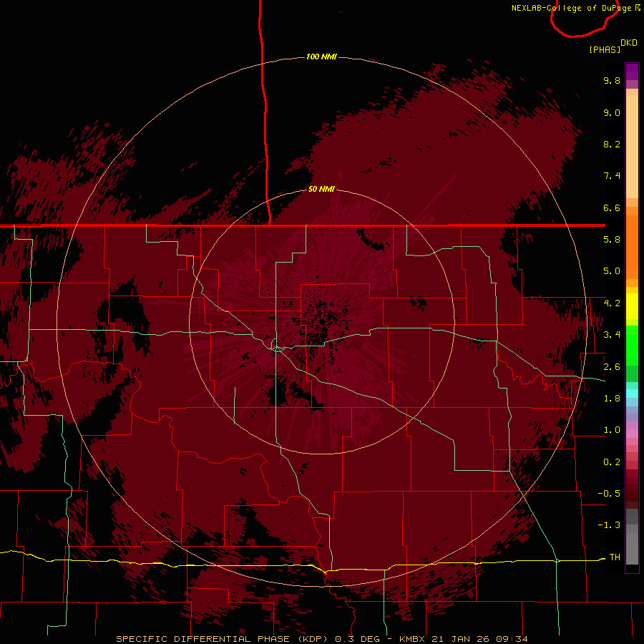Click the SPECIFIC DIFFERENTIAL PHASE (KDP) caption

[222, 639]
